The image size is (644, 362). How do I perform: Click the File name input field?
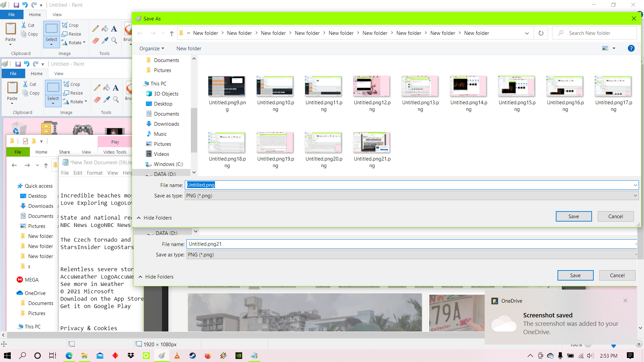(x=411, y=185)
